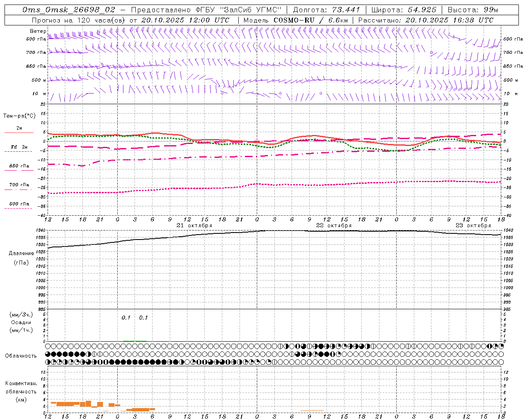This screenshot has width=525, height=420.
Task: Click the Рассчитано: 20.10.2025 16:38 UTC text
Action: point(426,20)
